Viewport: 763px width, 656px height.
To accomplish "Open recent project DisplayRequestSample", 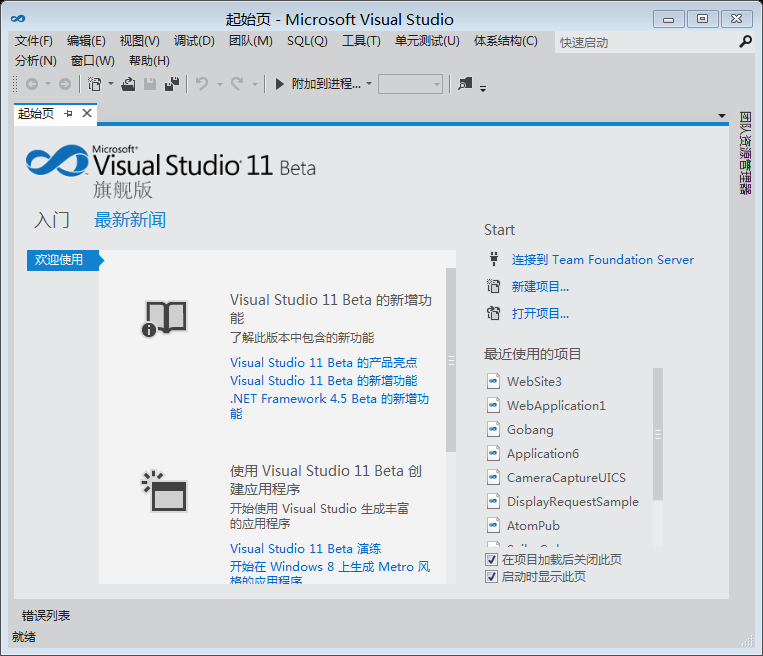I will coord(573,501).
